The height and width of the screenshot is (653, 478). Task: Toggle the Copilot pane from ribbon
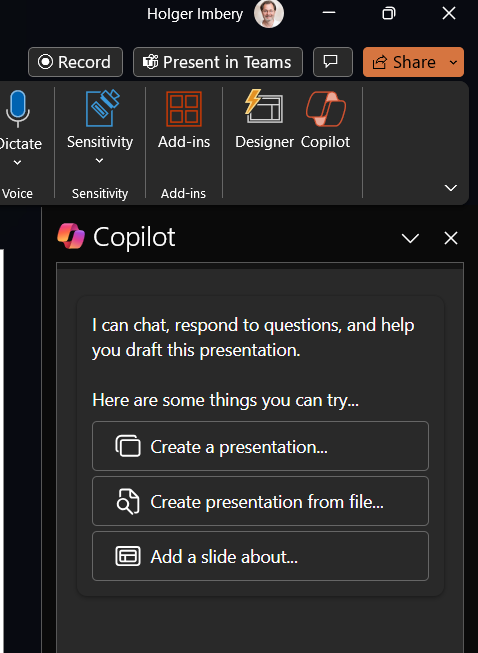325,120
